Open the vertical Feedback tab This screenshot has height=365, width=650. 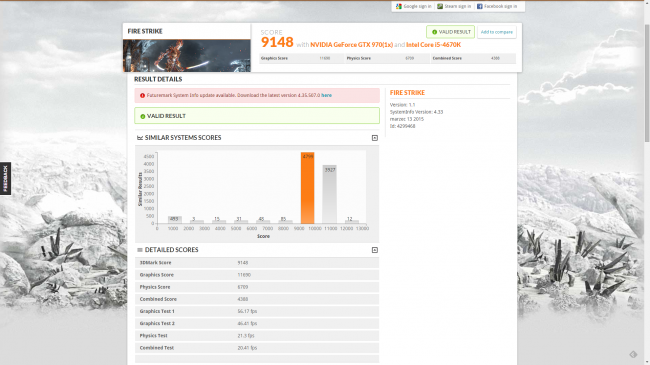pos(5,178)
